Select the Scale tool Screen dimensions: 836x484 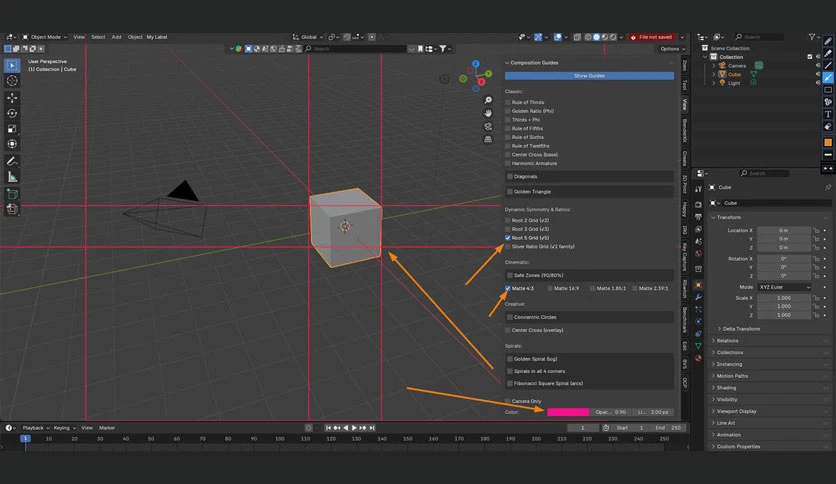pyautogui.click(x=12, y=128)
